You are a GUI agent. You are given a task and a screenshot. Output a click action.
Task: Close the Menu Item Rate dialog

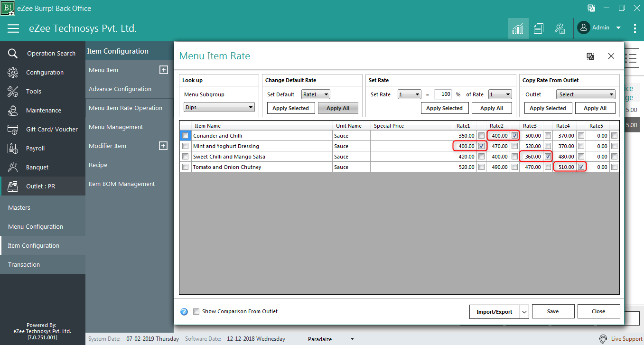611,56
